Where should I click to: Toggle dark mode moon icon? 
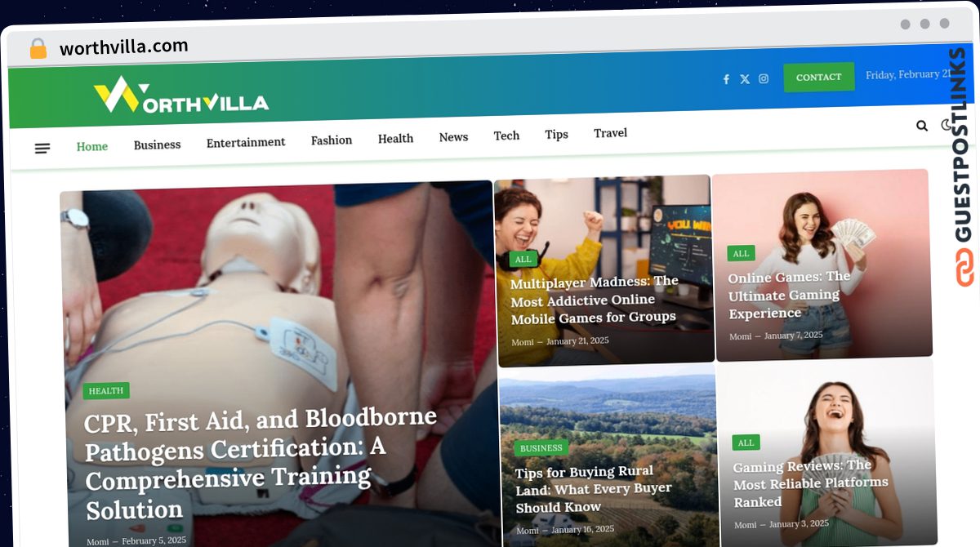tap(947, 125)
